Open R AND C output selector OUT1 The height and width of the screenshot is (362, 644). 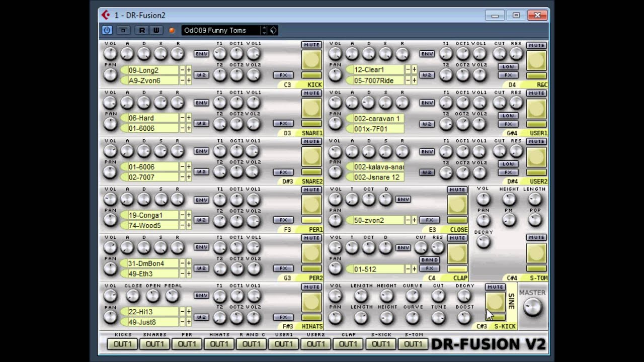click(252, 344)
